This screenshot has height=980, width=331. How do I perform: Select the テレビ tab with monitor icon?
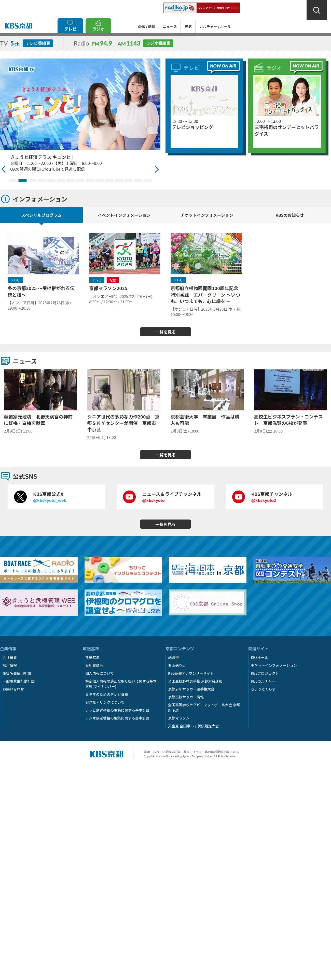point(70,25)
